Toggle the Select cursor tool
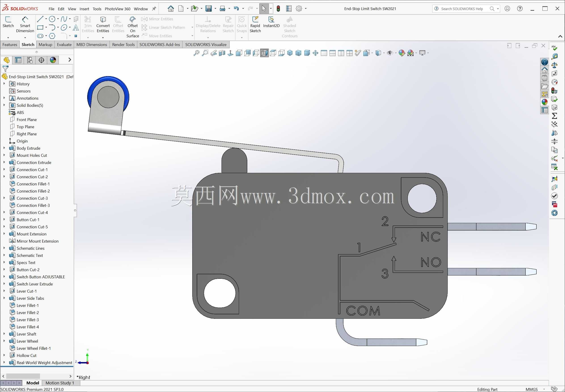This screenshot has height=392, width=565. tap(264, 8)
